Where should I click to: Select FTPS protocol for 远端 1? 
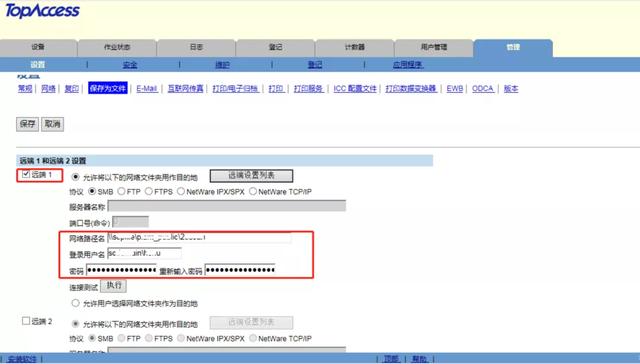click(x=149, y=191)
